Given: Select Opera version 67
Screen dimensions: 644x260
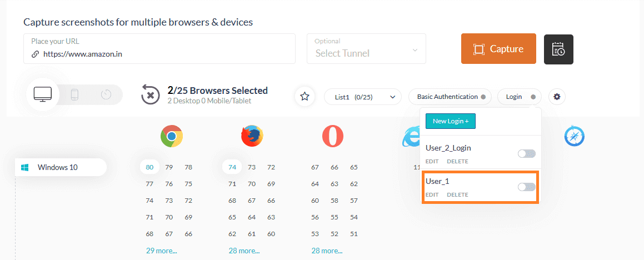Looking at the screenshot, I should click(x=315, y=167).
